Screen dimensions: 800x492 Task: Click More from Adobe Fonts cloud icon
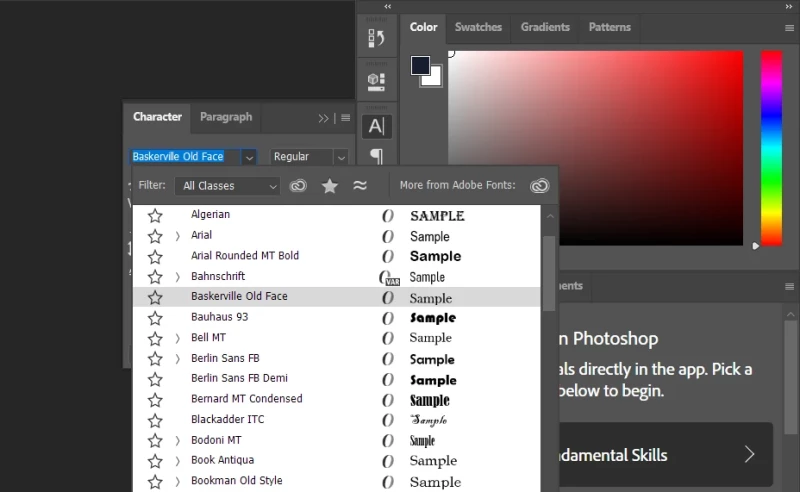(x=540, y=186)
